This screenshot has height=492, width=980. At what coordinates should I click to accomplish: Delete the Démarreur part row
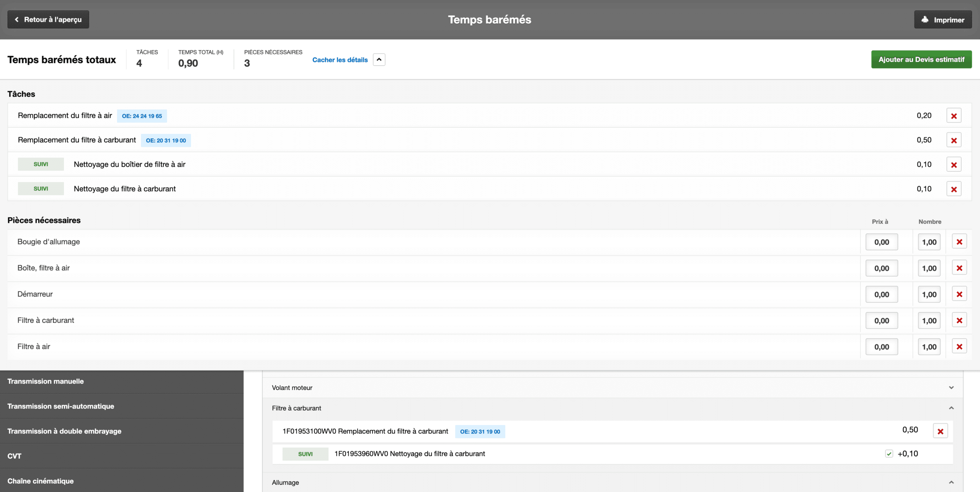pyautogui.click(x=959, y=294)
